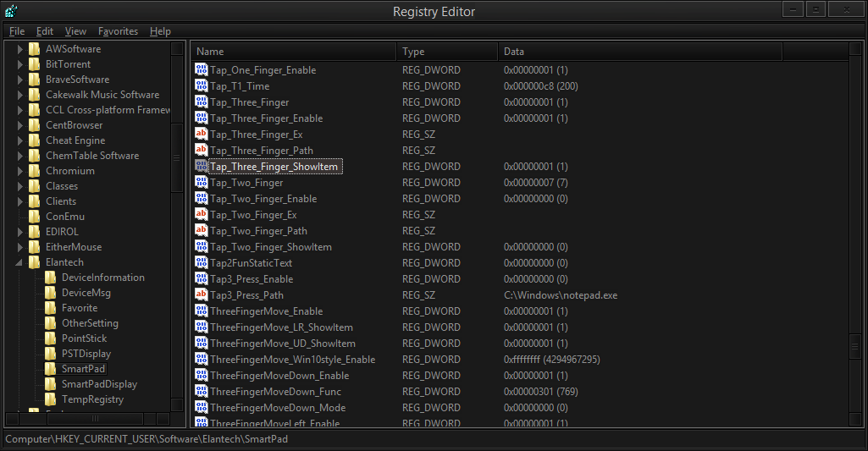Click the Tap_Three_Finger_Ex string value icon
The image size is (868, 451).
202,135
